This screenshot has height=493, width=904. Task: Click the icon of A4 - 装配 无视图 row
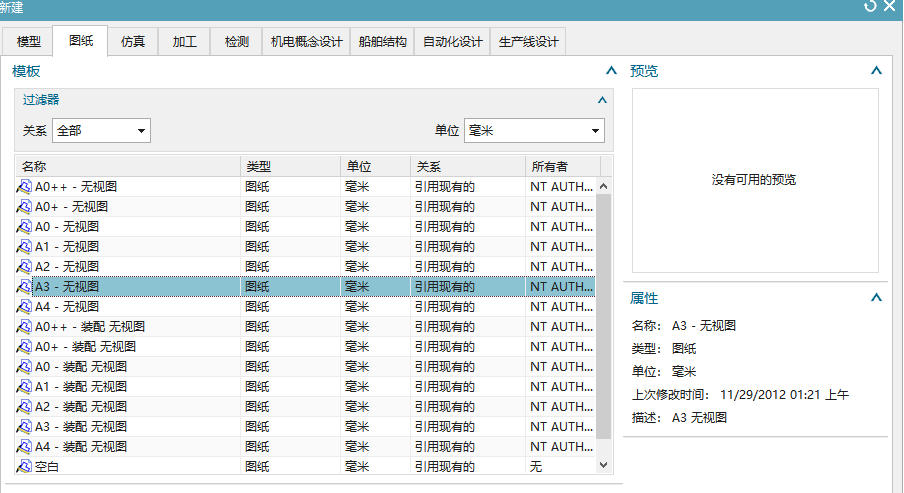pos(24,446)
